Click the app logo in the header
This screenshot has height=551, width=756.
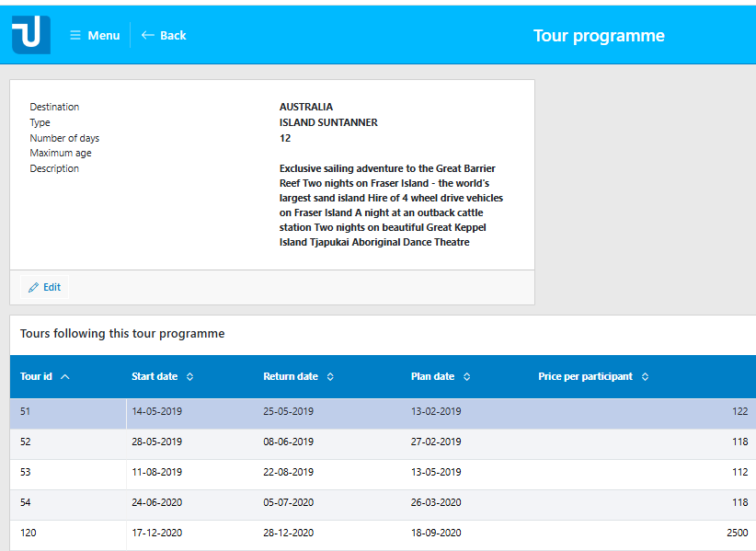click(30, 35)
